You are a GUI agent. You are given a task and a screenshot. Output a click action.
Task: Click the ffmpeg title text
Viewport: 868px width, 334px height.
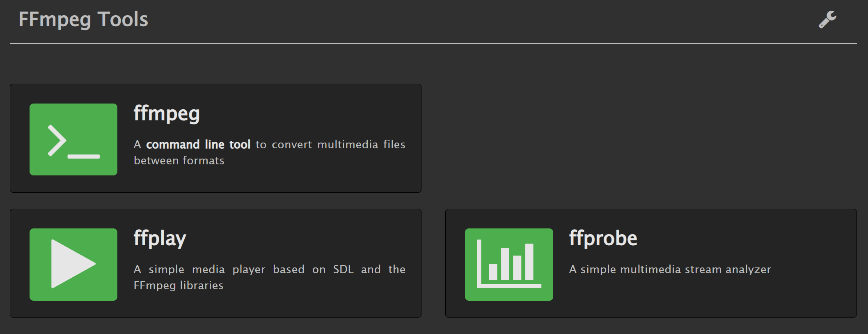point(166,114)
